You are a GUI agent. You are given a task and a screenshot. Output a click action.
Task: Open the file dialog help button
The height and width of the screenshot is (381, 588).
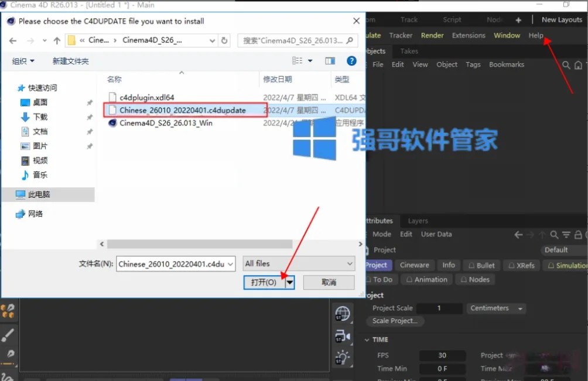click(x=351, y=61)
